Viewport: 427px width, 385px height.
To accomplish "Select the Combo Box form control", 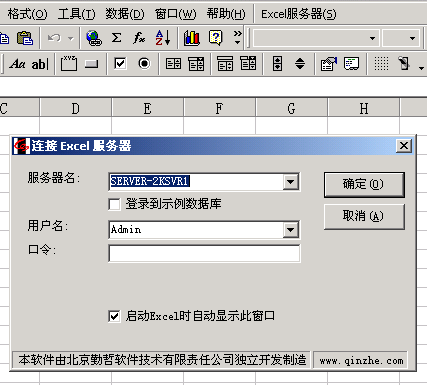I will (196, 64).
